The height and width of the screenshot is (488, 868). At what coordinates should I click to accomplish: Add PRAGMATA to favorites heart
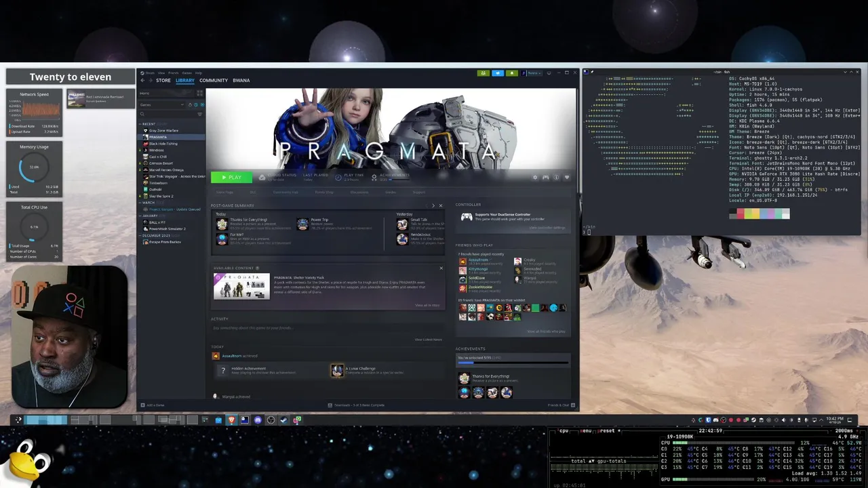click(x=567, y=178)
